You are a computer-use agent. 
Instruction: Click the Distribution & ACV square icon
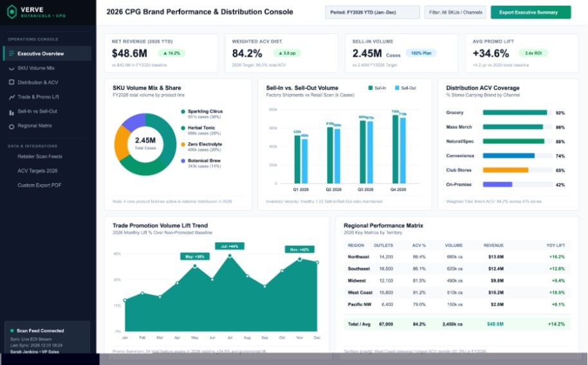coord(11,82)
